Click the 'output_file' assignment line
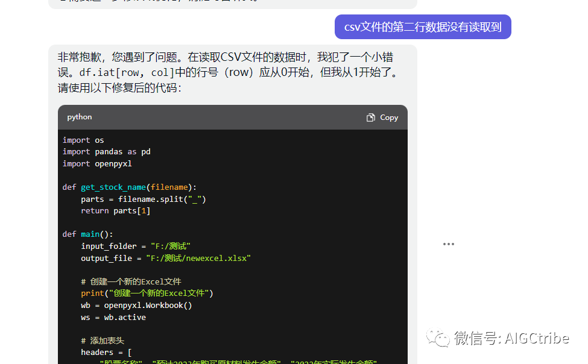The width and height of the screenshot is (588, 364). (166, 259)
